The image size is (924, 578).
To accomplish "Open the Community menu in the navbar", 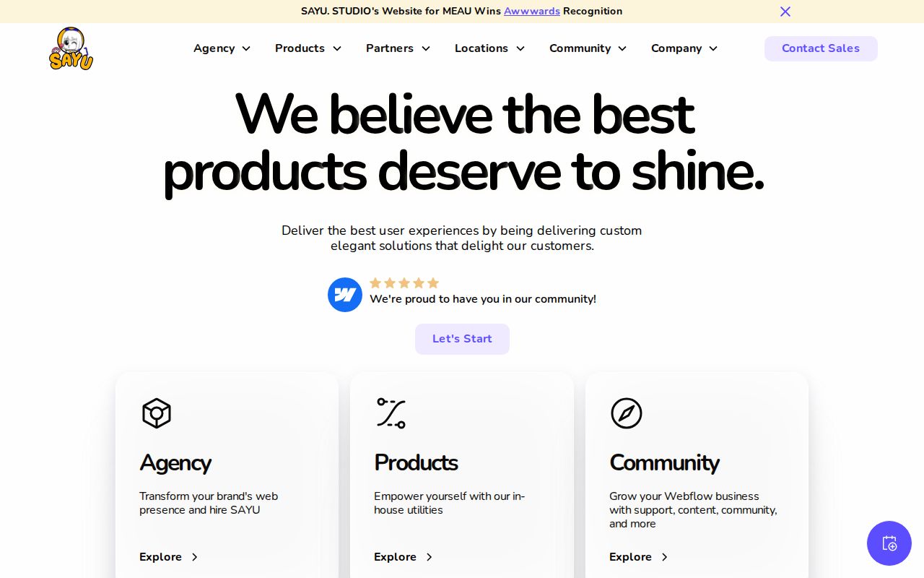I will click(x=588, y=48).
